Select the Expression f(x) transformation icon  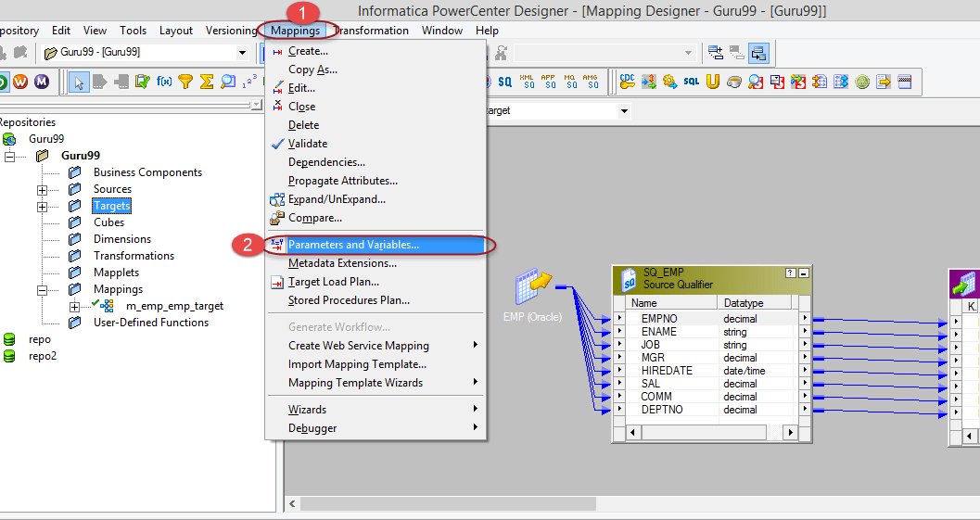pyautogui.click(x=164, y=82)
